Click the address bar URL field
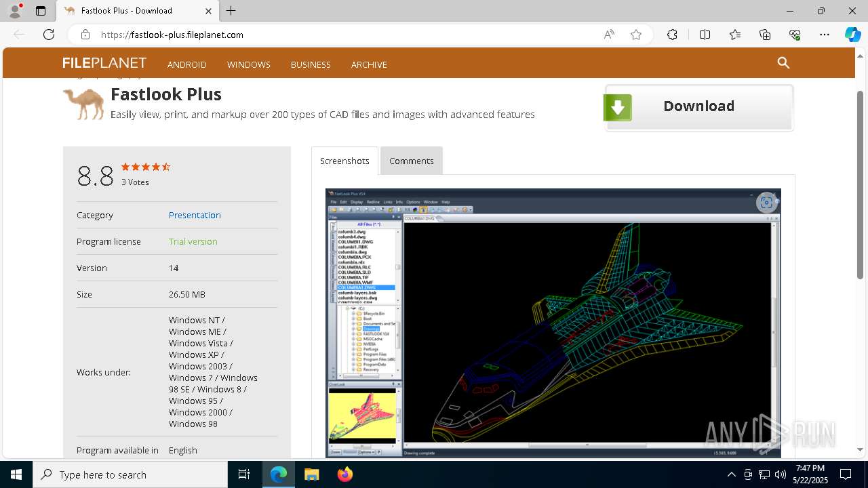This screenshot has height=488, width=868. pyautogui.click(x=346, y=35)
